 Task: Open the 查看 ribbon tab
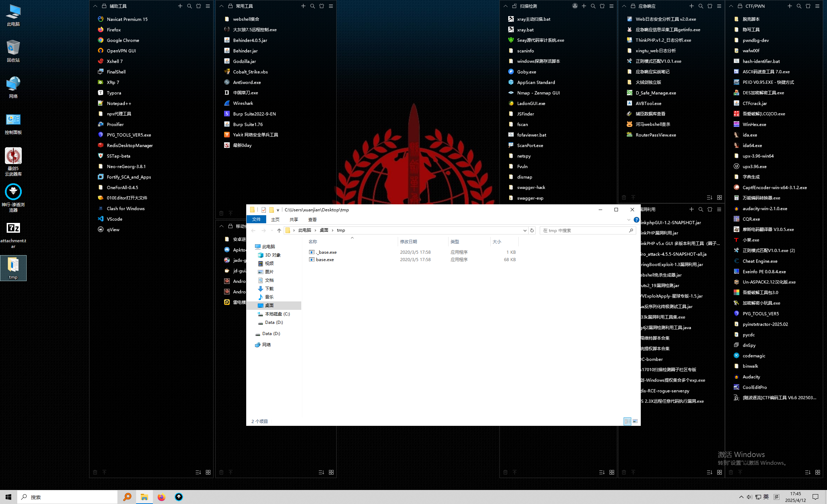click(312, 220)
